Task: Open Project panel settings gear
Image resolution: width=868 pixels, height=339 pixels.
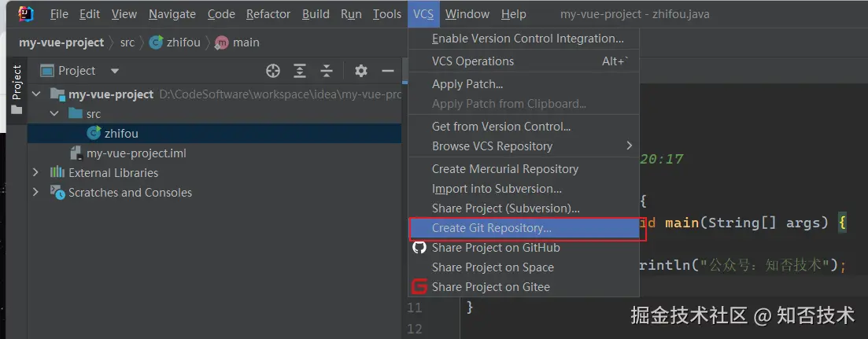Action: click(361, 71)
